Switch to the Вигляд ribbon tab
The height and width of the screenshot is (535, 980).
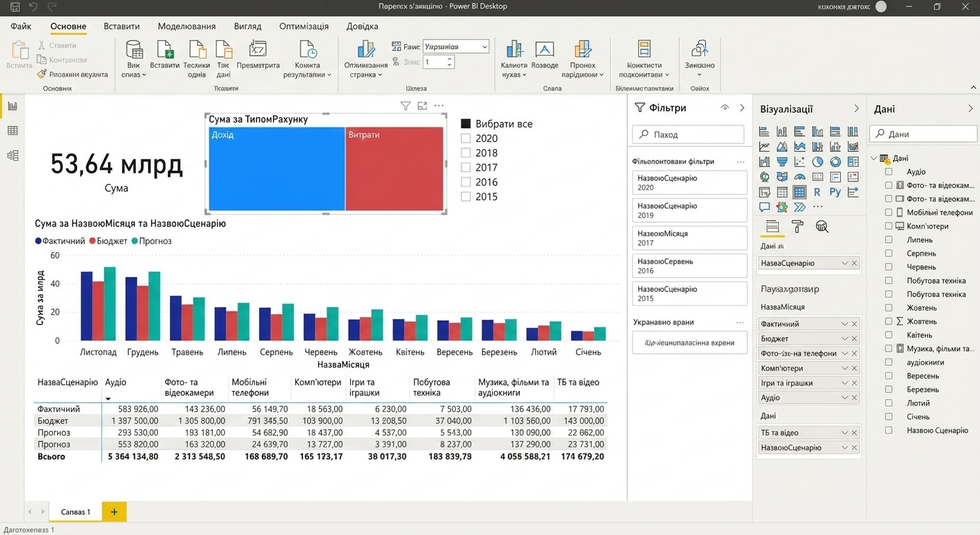click(248, 26)
